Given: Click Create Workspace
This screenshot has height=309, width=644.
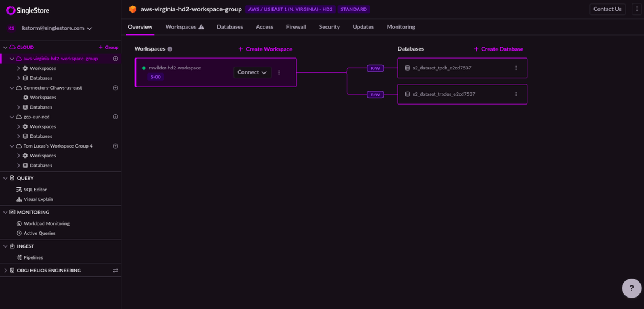Looking at the screenshot, I should click(x=265, y=49).
